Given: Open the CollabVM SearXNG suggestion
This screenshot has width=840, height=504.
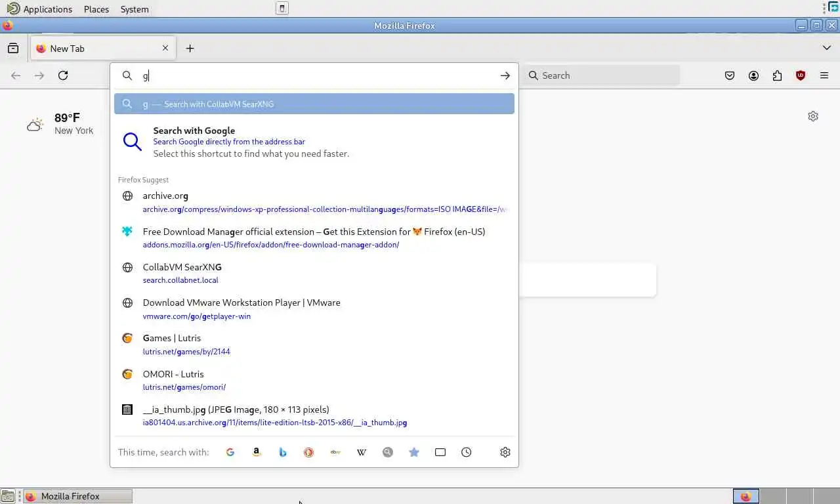Looking at the screenshot, I should (x=314, y=273).
